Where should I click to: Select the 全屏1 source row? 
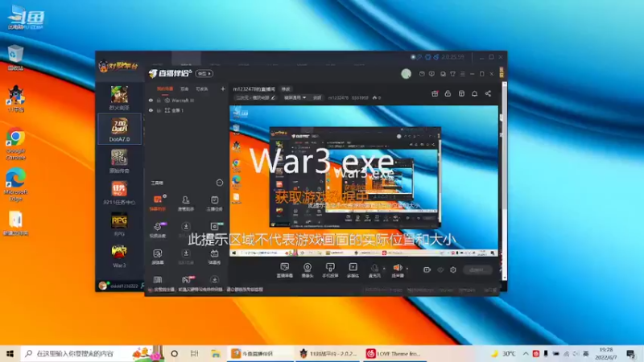(x=187, y=110)
